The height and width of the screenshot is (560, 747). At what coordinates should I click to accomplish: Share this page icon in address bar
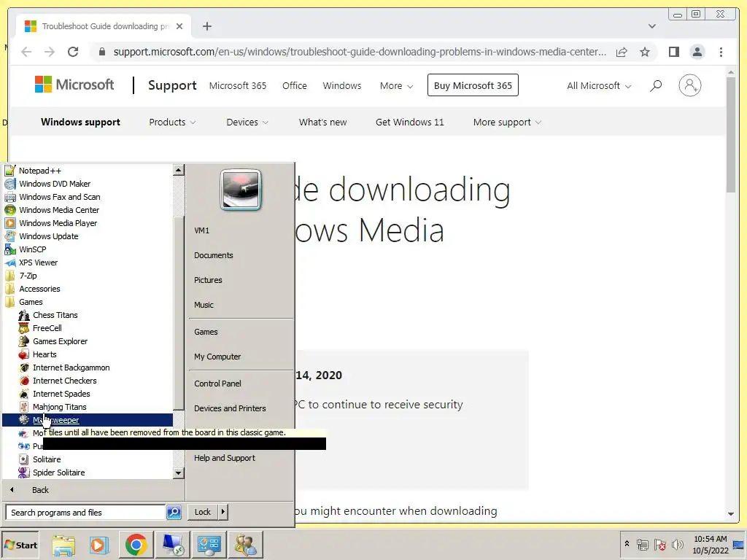click(x=622, y=52)
